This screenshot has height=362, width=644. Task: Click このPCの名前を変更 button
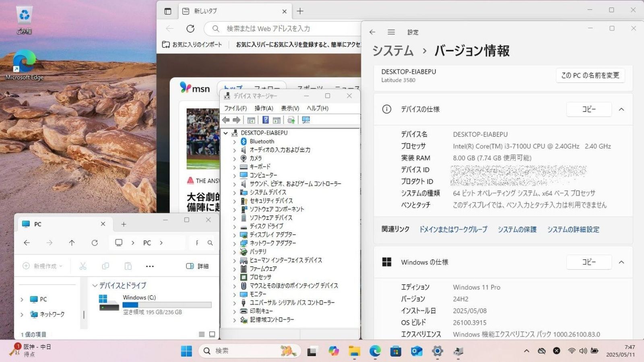click(x=590, y=75)
